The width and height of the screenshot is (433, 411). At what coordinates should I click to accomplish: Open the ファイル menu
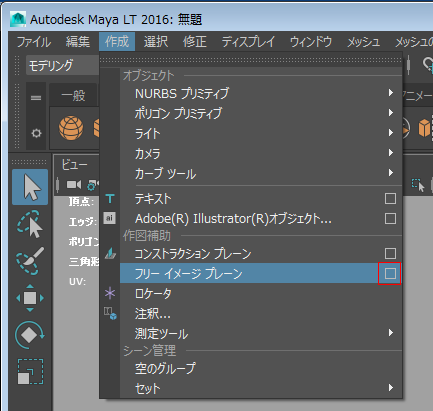coord(34,42)
